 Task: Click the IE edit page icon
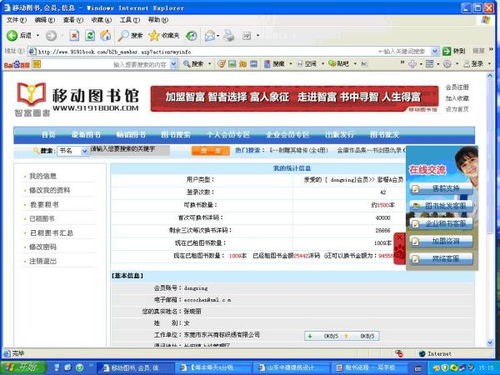(x=247, y=36)
